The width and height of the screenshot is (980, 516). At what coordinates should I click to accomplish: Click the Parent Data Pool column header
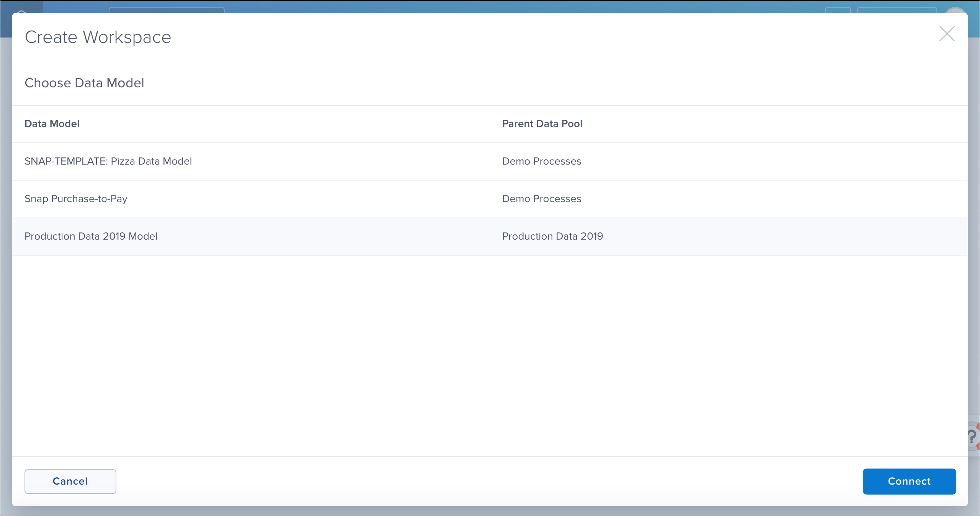[542, 124]
